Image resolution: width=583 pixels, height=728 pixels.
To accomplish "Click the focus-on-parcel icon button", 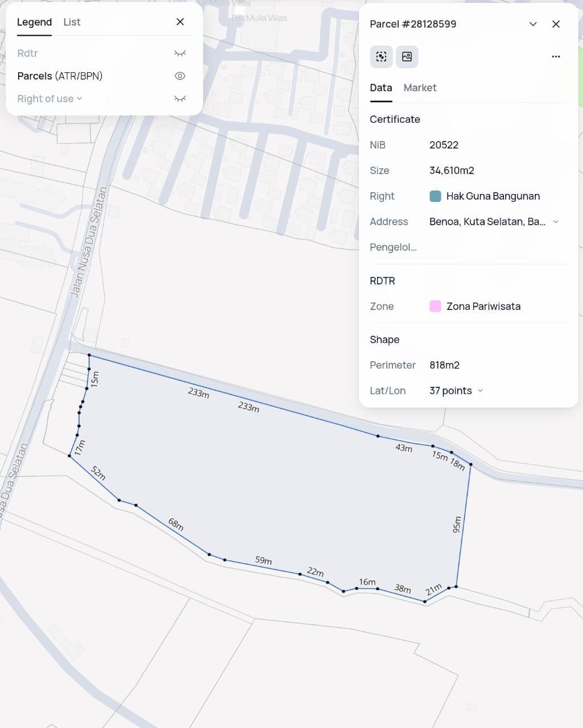I will pyautogui.click(x=381, y=57).
